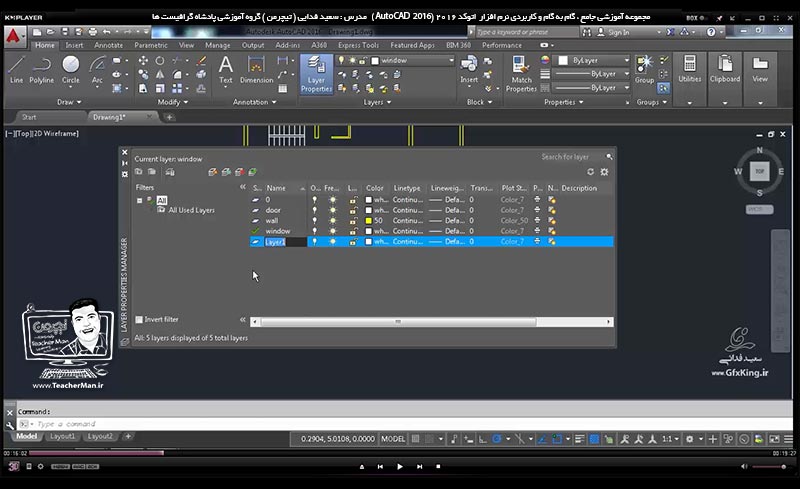The height and width of the screenshot is (489, 800).
Task: Click the Layer Properties ribbon button
Action: (316, 75)
